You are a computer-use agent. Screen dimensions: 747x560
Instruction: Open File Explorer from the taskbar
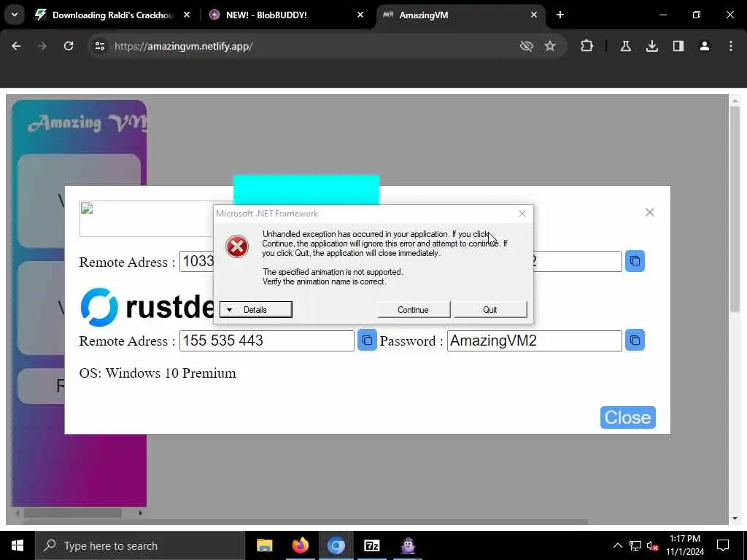coord(264,545)
